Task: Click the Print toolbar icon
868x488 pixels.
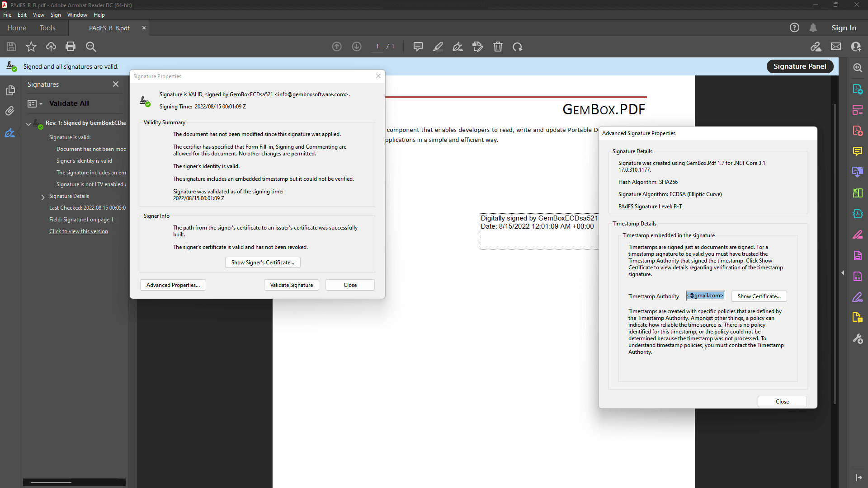Action: (71, 47)
